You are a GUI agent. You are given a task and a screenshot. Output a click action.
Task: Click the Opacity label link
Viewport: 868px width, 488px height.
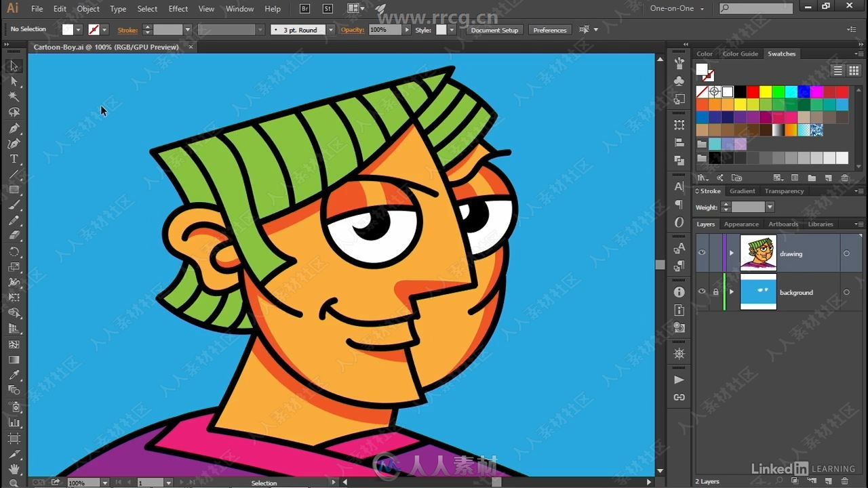click(x=353, y=30)
